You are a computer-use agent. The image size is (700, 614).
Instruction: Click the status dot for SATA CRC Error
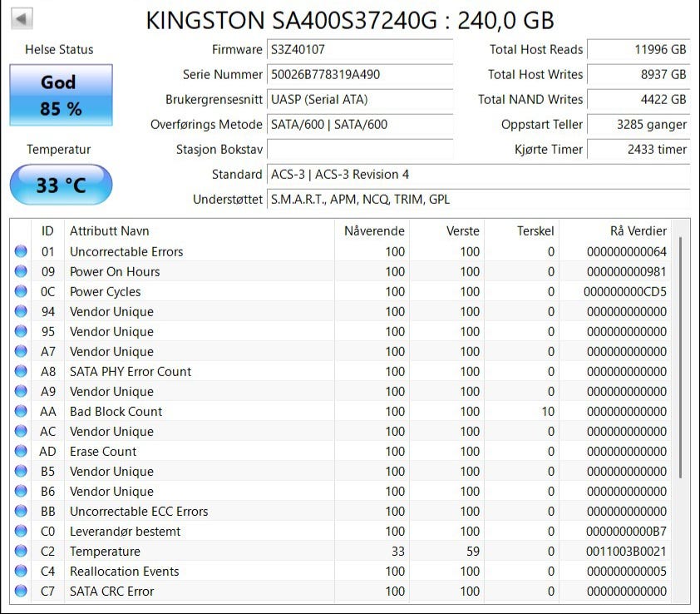pos(21,592)
